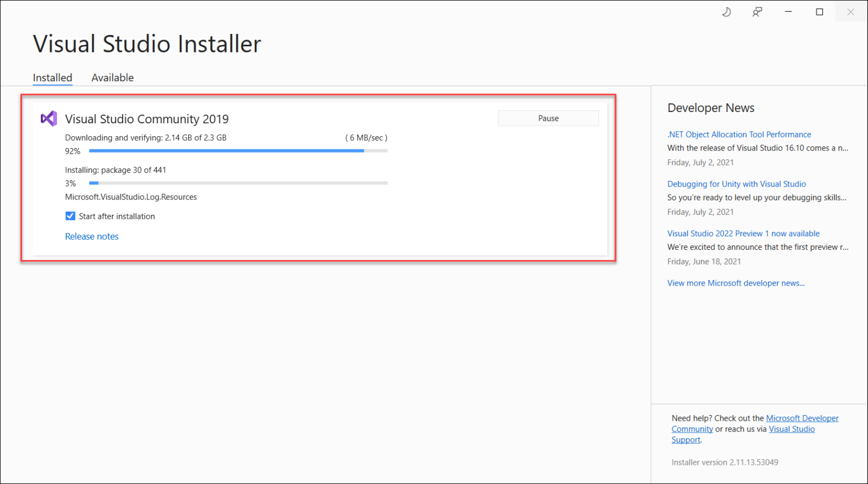Uncheck Start after installation checkbox

(x=71, y=216)
